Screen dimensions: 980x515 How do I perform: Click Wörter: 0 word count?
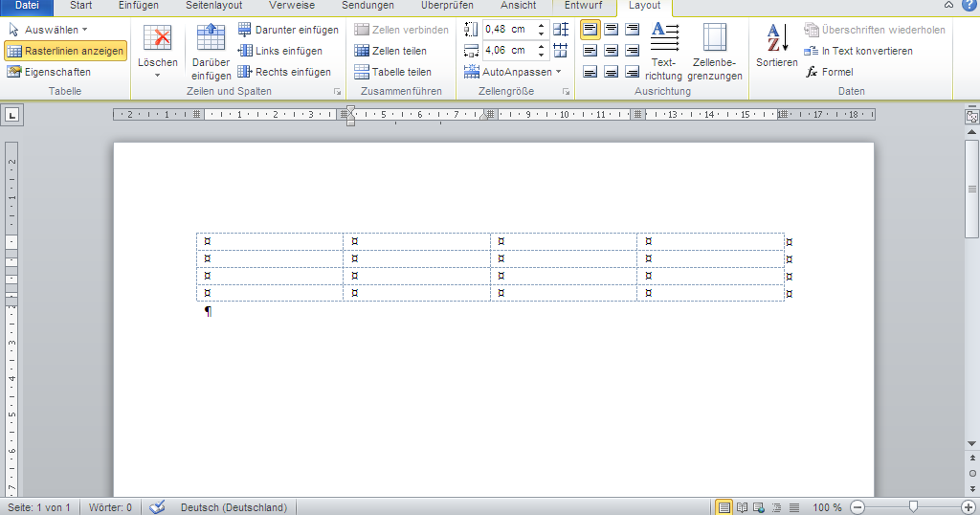click(110, 507)
